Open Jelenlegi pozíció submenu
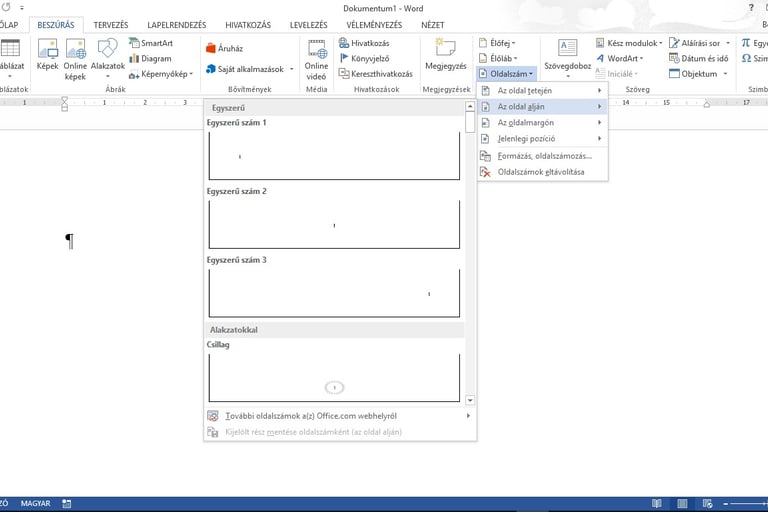Viewport: 768px width, 512px height. [542, 139]
